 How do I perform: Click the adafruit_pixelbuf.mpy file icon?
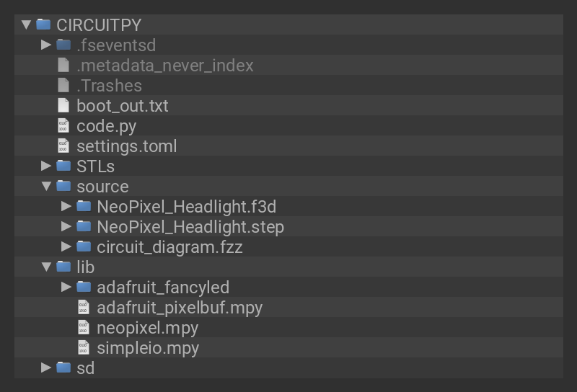pyautogui.click(x=84, y=308)
